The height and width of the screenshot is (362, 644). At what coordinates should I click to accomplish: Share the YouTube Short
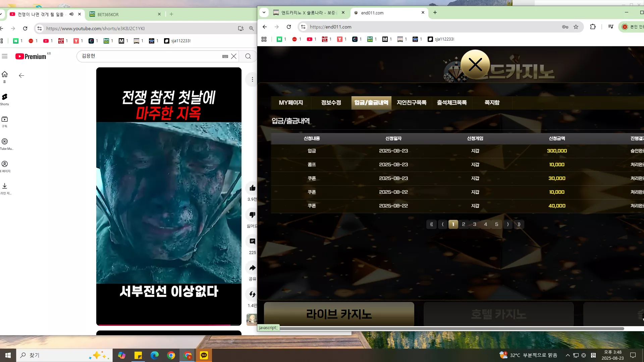click(252, 268)
